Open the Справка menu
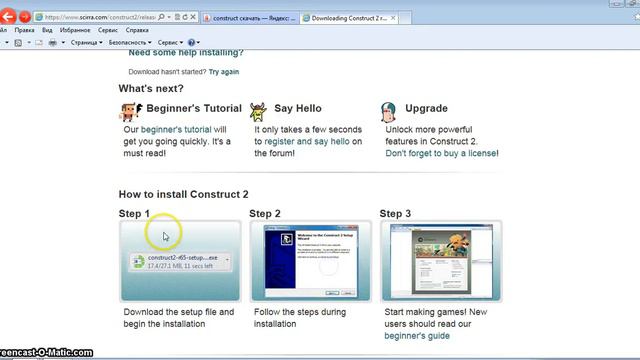The height and width of the screenshot is (360, 640). click(137, 30)
